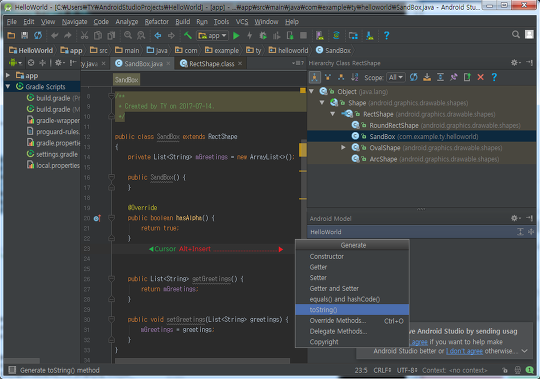Click the Find magnifier toolbar icon
540x379 pixels.
tap(128, 35)
